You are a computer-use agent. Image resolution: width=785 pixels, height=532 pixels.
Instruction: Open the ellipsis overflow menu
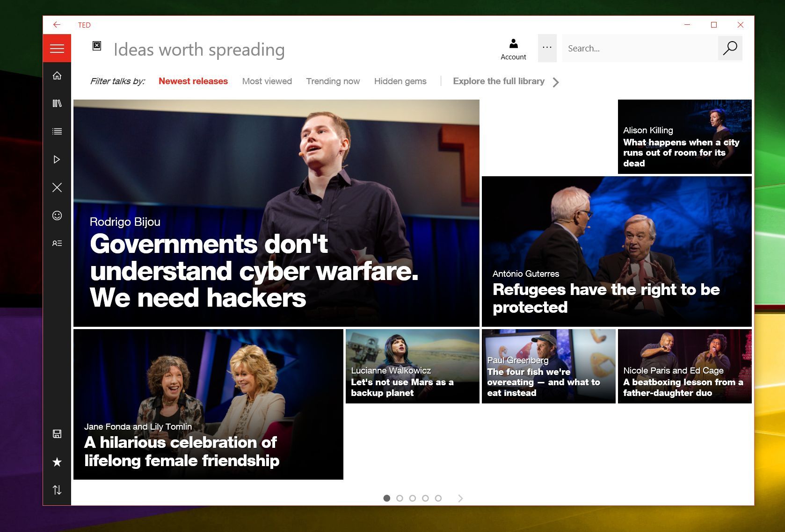point(546,48)
